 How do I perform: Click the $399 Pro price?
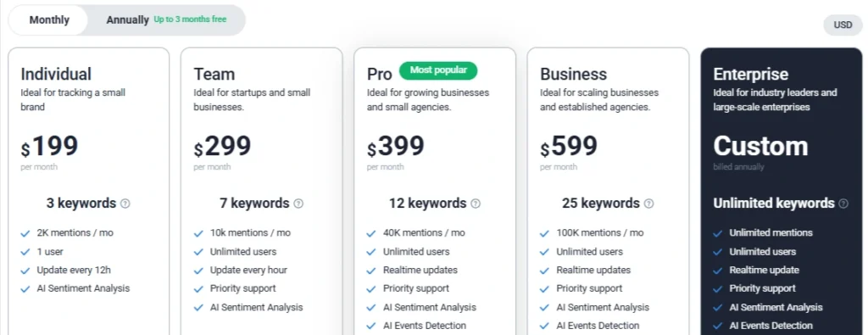pyautogui.click(x=396, y=147)
